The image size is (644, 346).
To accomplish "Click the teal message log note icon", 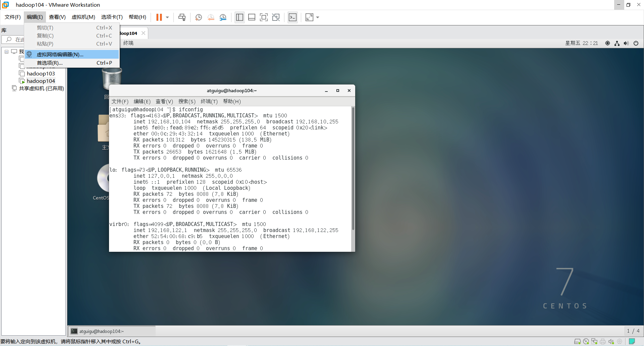I will click(632, 341).
